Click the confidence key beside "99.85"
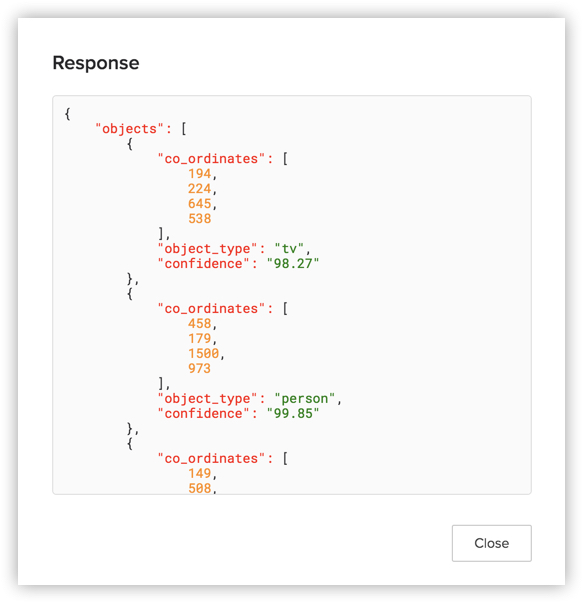Viewport: 583px width, 603px height. click(203, 414)
